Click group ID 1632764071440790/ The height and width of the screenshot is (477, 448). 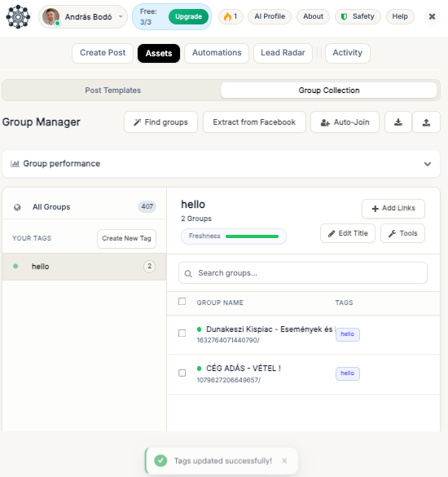tap(228, 340)
